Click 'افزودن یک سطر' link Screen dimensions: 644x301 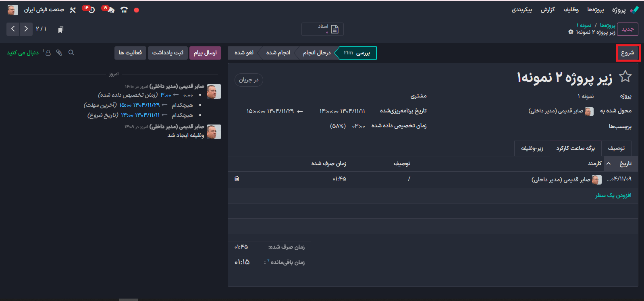613,195
